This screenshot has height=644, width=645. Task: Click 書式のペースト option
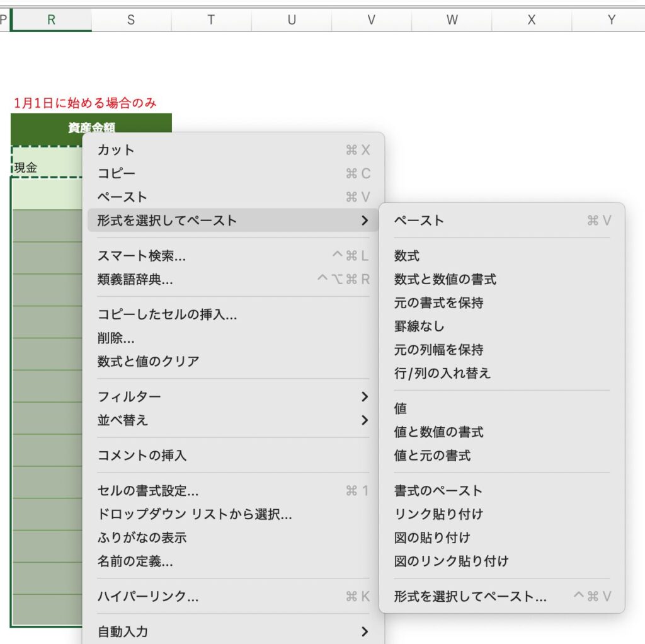[x=438, y=490]
